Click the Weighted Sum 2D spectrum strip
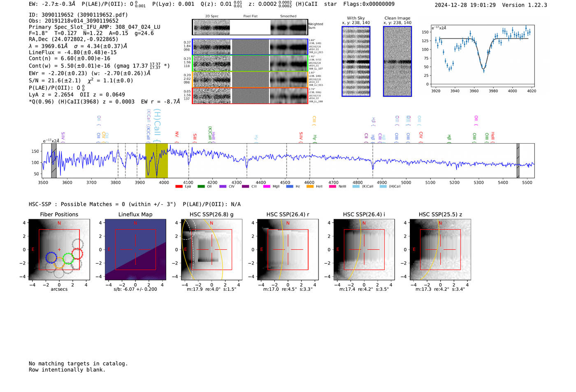Viewport: 576px width, 392px height. (250, 27)
